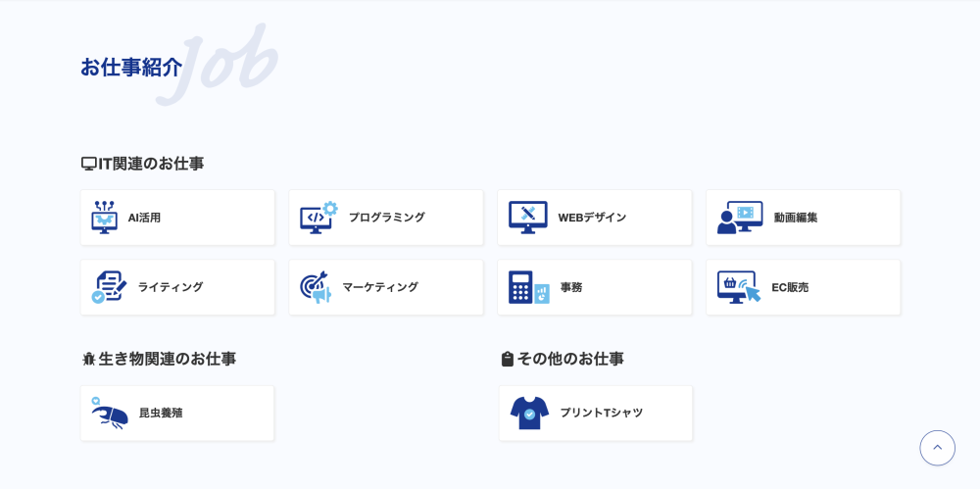Open the 動画編集 job text link

(795, 218)
